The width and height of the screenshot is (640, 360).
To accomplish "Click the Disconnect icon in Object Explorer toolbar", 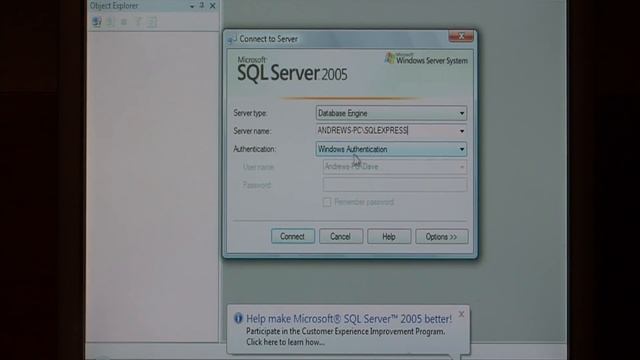I will tap(110, 22).
